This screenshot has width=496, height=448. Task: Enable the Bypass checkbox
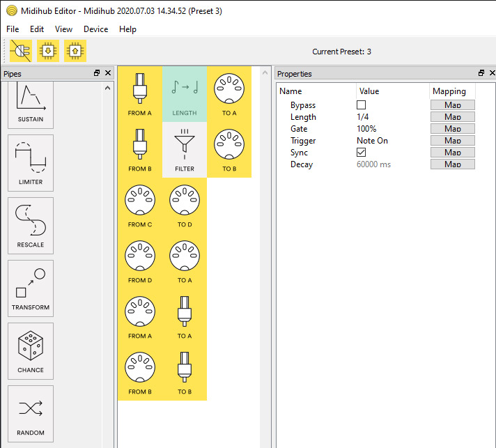coord(361,105)
